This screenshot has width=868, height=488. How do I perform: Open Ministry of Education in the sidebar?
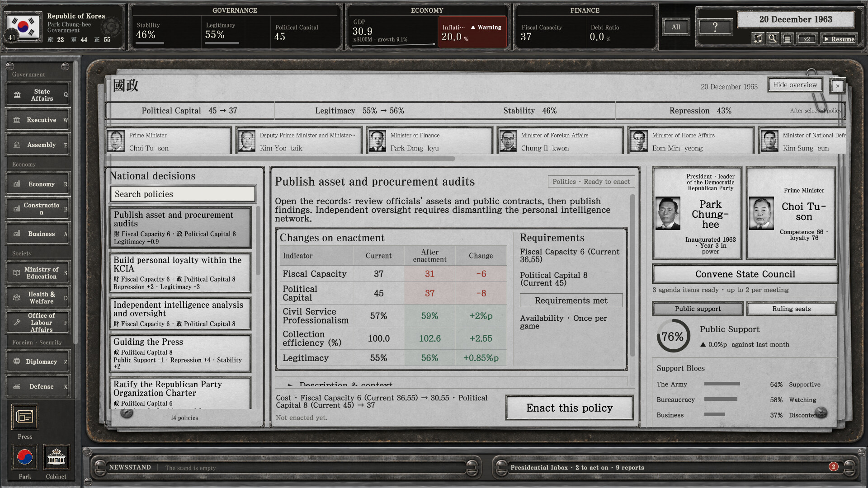(38, 273)
